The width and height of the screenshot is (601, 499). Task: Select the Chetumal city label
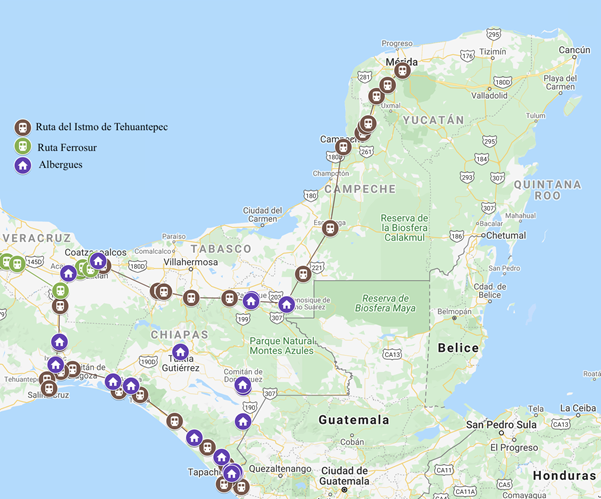tap(506, 236)
